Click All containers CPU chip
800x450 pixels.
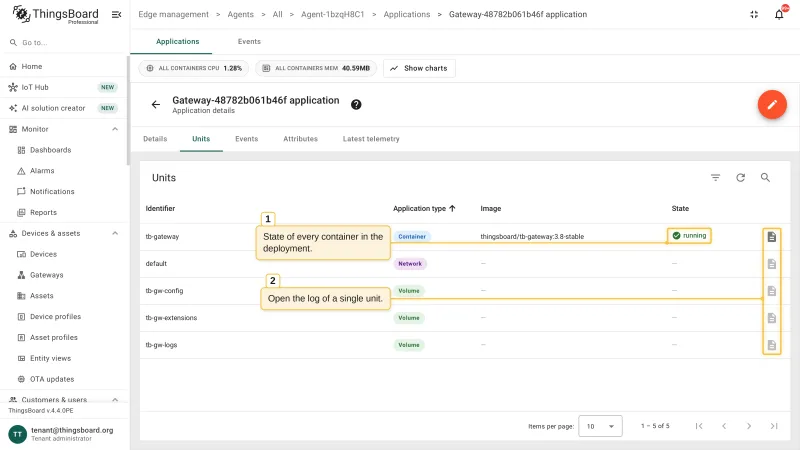(194, 68)
